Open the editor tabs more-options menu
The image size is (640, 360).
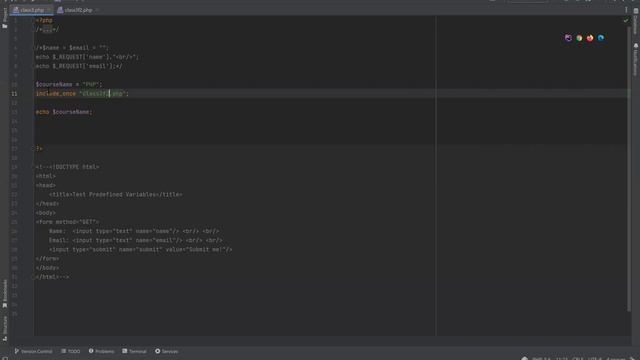626,10
